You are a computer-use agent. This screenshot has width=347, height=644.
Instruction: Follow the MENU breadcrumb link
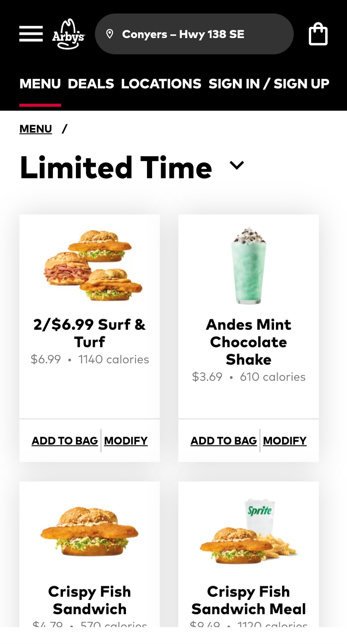click(36, 129)
